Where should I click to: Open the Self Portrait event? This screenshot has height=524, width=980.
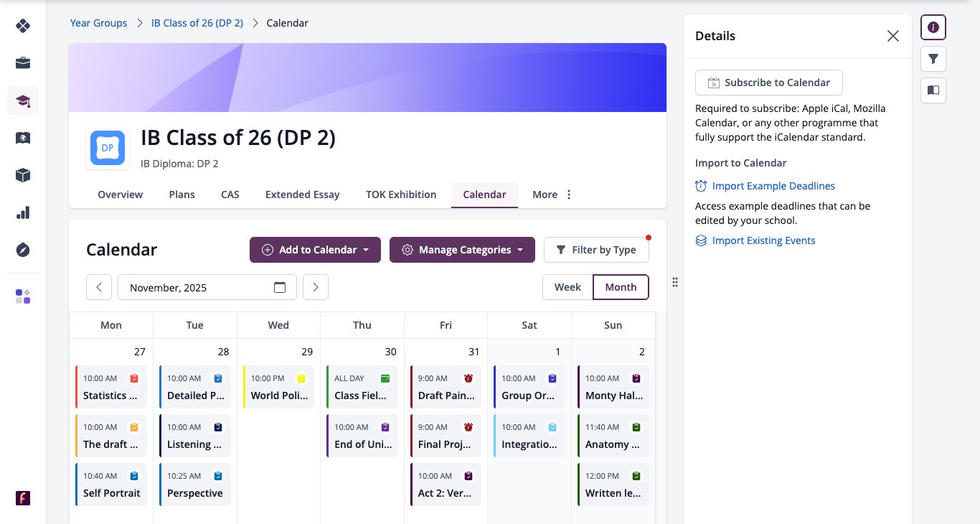pyautogui.click(x=111, y=485)
